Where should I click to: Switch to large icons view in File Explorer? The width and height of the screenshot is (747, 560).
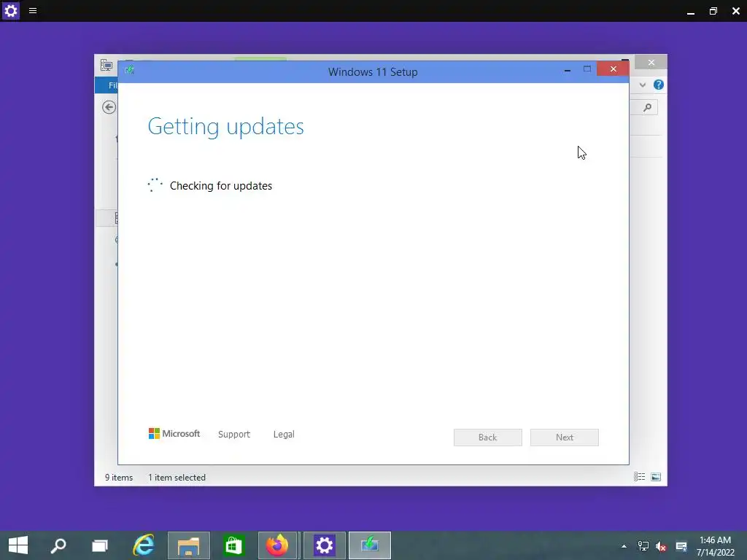656,477
